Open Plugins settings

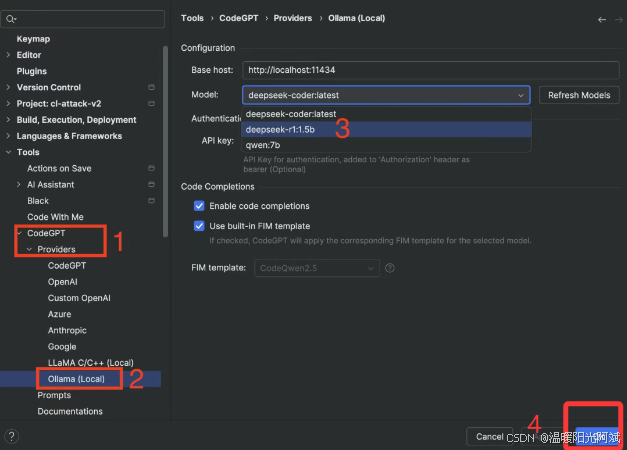pos(32,71)
